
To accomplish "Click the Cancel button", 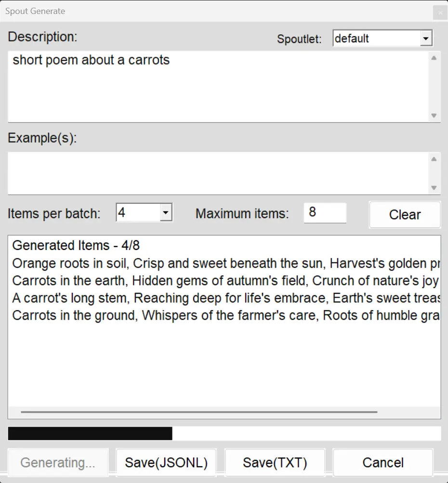I will (x=383, y=463).
